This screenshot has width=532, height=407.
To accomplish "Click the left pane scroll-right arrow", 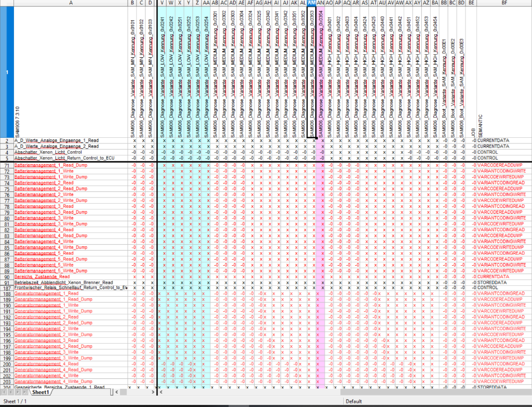I will click(153, 392).
